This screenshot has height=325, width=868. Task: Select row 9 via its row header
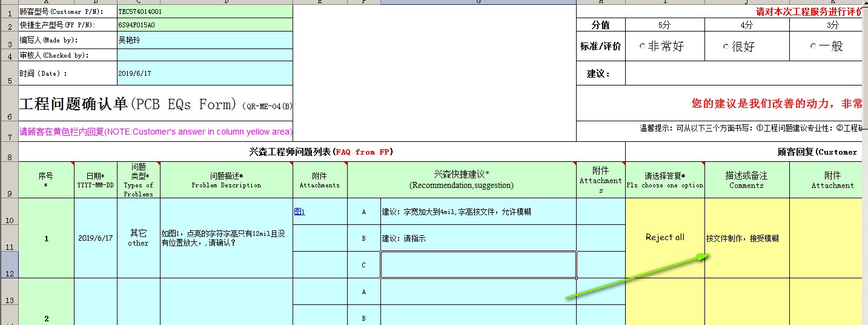pos(9,179)
